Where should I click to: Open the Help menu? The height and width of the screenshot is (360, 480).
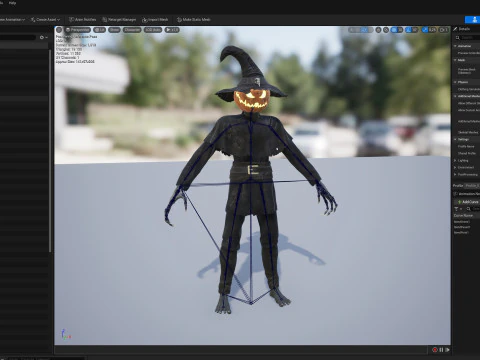12,3
